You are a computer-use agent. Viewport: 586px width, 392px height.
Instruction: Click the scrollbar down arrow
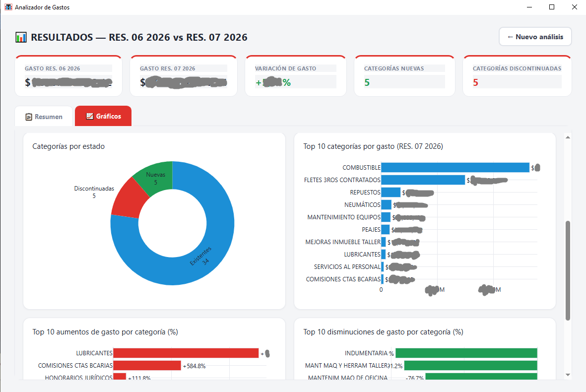tap(568, 375)
